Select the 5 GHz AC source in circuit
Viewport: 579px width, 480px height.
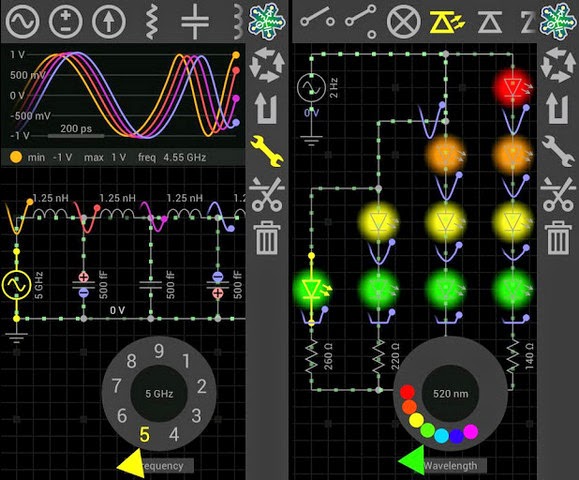[16, 285]
